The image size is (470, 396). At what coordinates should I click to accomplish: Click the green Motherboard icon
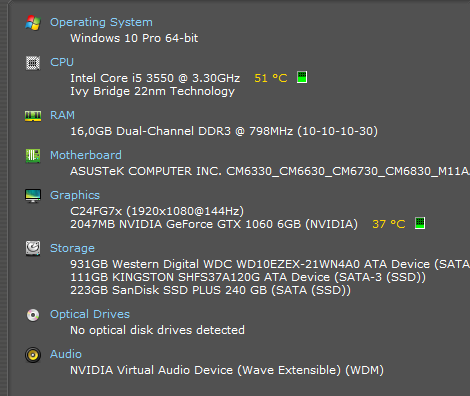click(33, 156)
